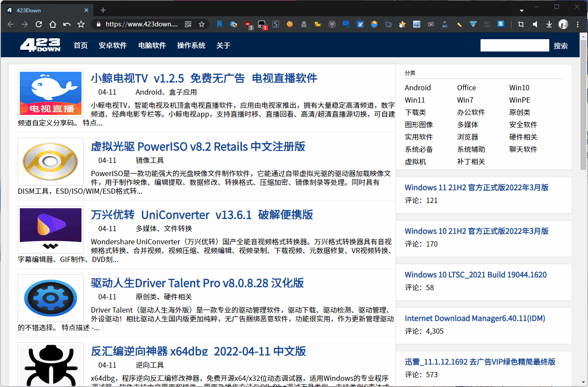This screenshot has height=387, width=588.
Task: Go to the browser home page icon
Action: (x=53, y=25)
